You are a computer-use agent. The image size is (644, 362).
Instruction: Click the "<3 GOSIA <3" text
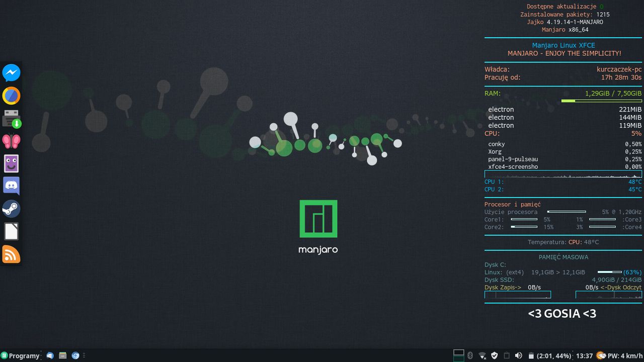click(562, 314)
